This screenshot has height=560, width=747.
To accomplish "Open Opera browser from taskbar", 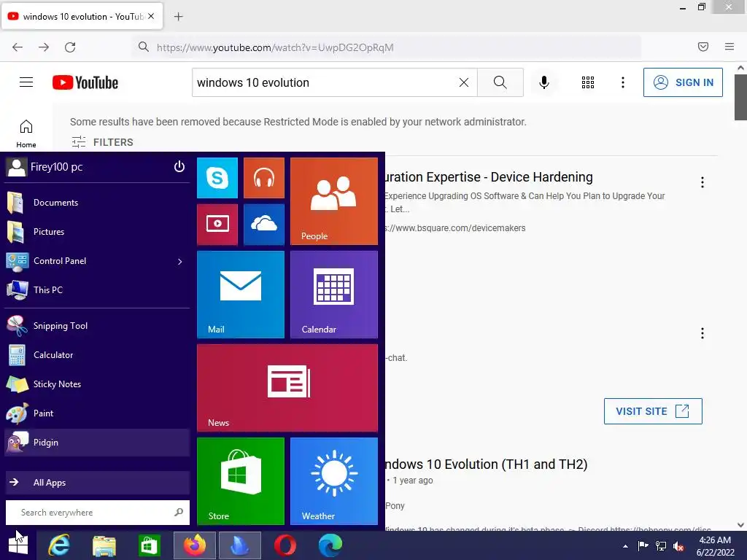I will (285, 545).
